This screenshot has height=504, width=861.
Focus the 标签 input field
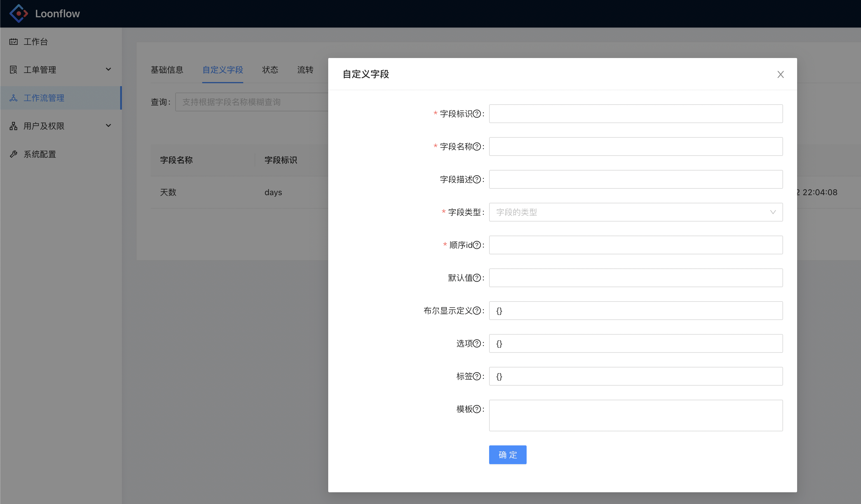click(636, 376)
